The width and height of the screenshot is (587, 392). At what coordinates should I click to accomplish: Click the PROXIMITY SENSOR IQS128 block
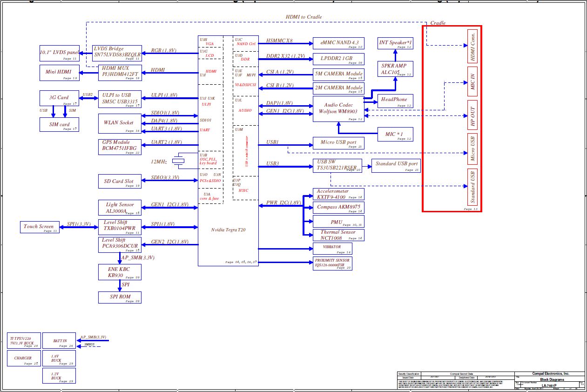332,264
